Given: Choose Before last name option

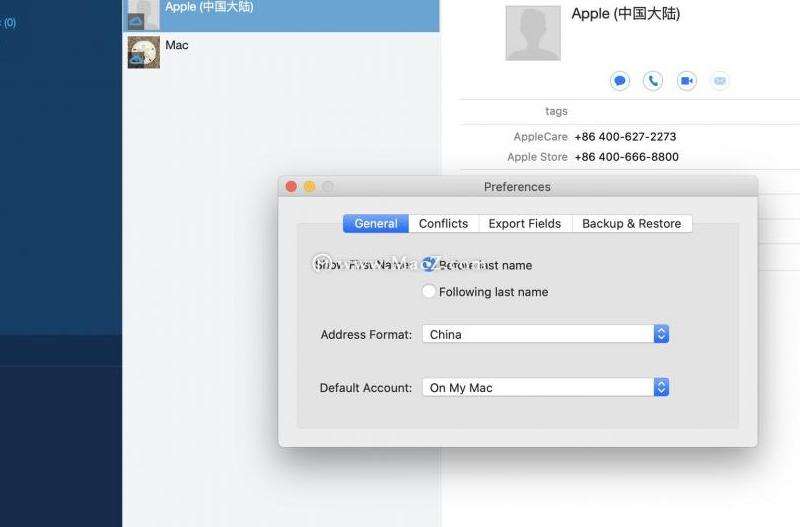Looking at the screenshot, I should [429, 265].
